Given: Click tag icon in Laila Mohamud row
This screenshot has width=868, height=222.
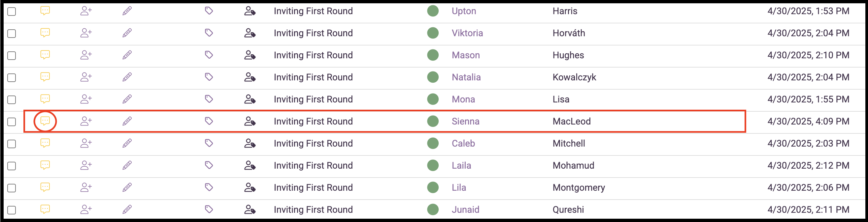Looking at the screenshot, I should click(209, 165).
